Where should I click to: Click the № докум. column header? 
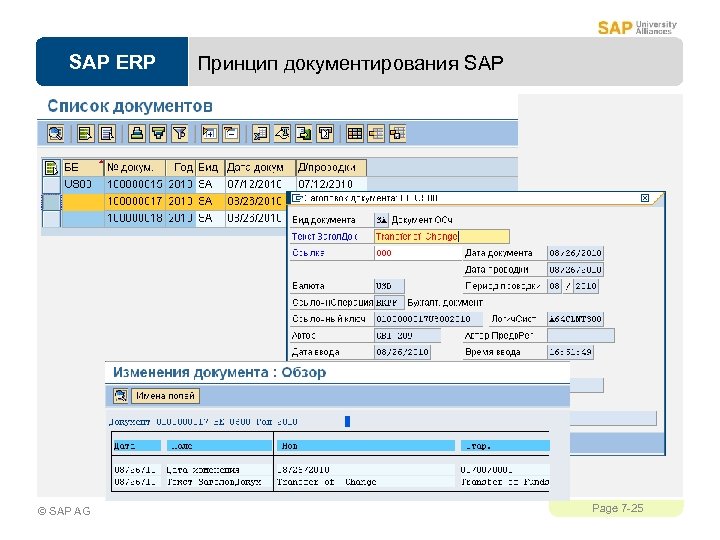(x=135, y=168)
